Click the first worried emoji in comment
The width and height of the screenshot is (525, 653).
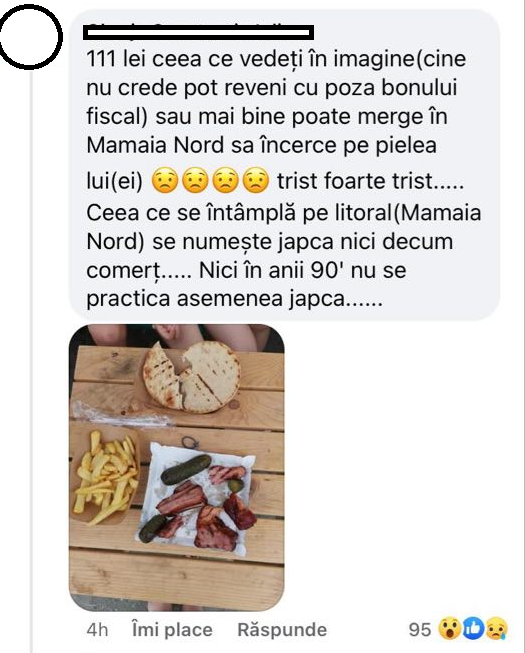[165, 181]
